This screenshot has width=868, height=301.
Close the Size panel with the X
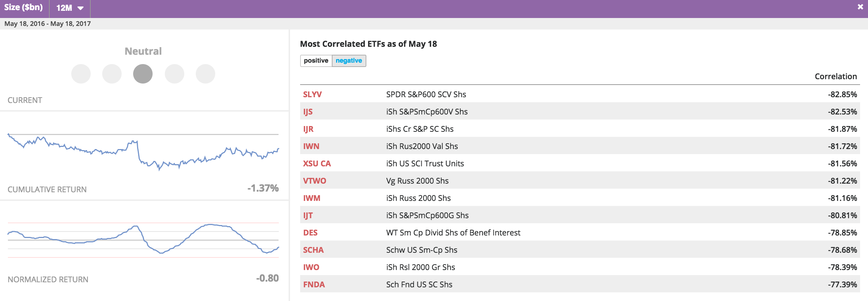tap(860, 7)
